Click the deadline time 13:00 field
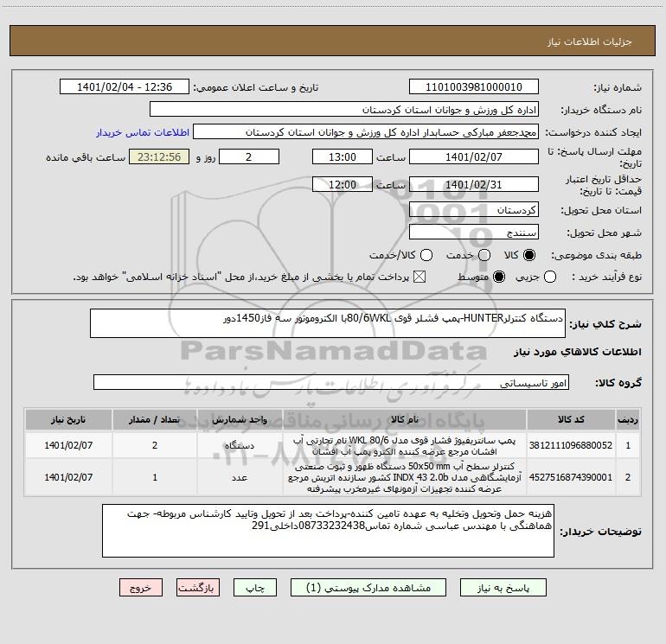The width and height of the screenshot is (666, 644). click(343, 156)
